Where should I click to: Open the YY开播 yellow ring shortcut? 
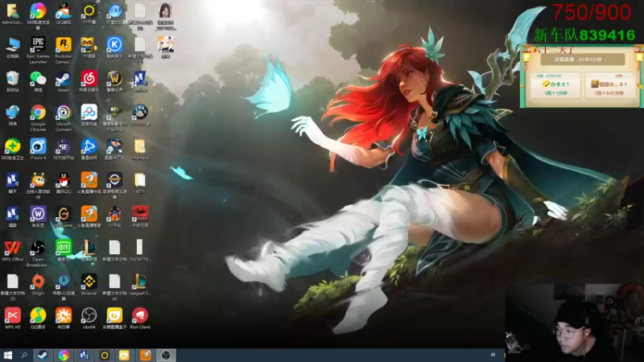click(x=89, y=10)
